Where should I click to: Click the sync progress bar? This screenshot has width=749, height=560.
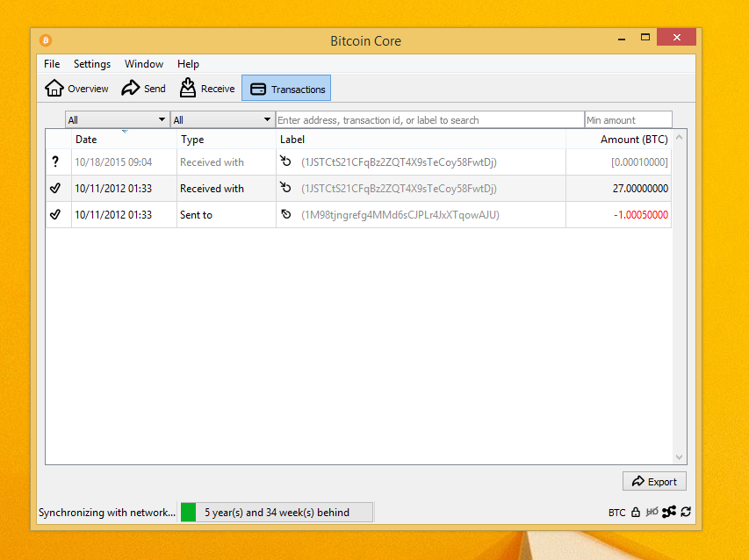pos(277,513)
